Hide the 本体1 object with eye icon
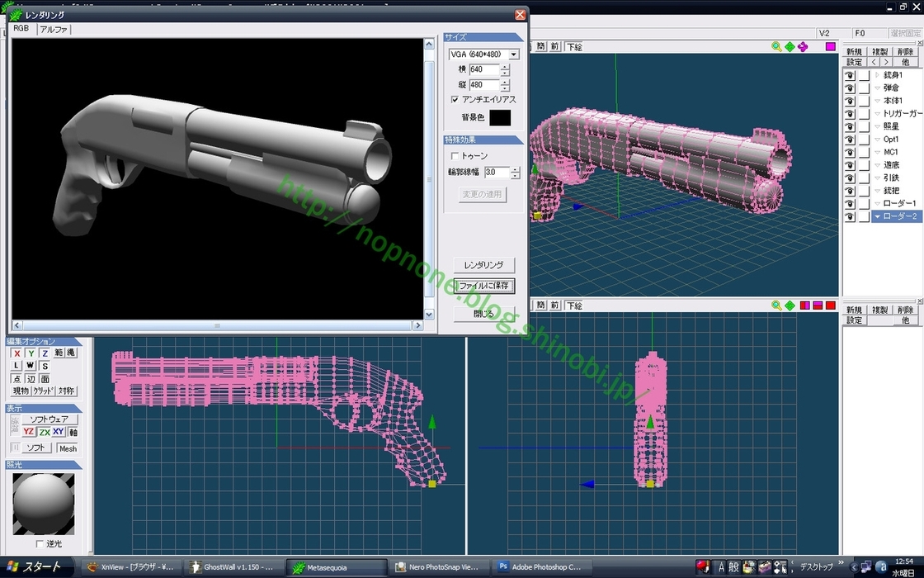The height and width of the screenshot is (578, 924). (x=849, y=101)
